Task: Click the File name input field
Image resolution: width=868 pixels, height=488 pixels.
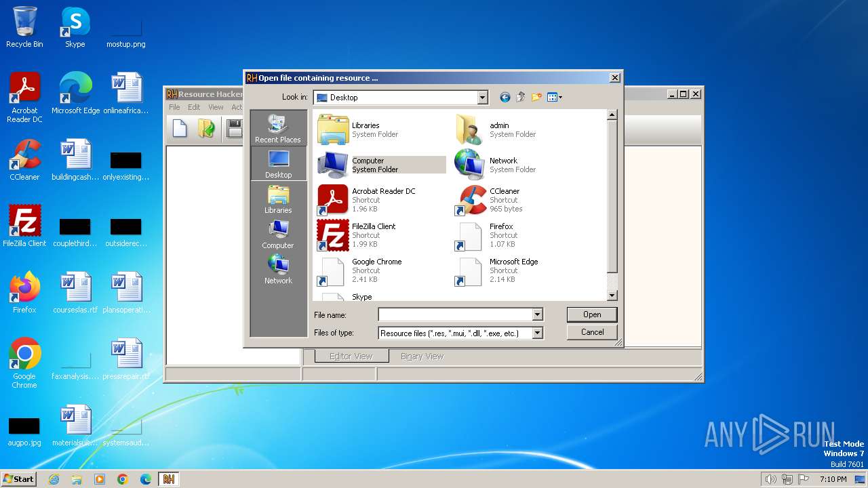Action: coord(455,314)
